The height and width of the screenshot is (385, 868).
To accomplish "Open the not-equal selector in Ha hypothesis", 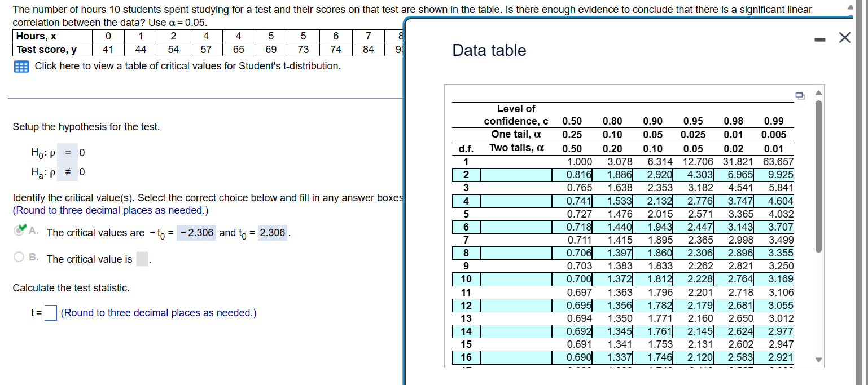I will pos(68,172).
